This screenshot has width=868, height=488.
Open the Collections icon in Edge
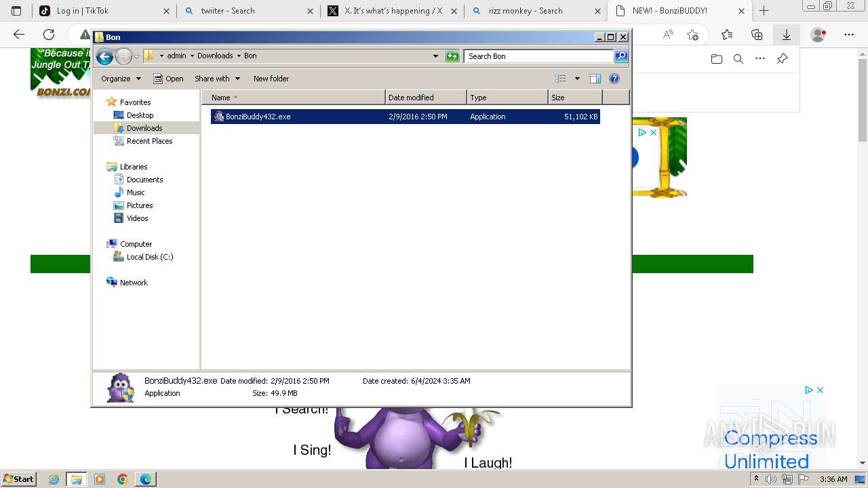pos(757,35)
